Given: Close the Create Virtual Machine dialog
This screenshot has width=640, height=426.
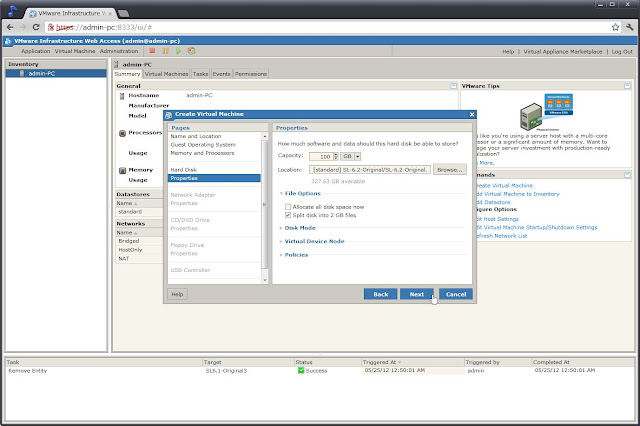Looking at the screenshot, I should (x=472, y=114).
